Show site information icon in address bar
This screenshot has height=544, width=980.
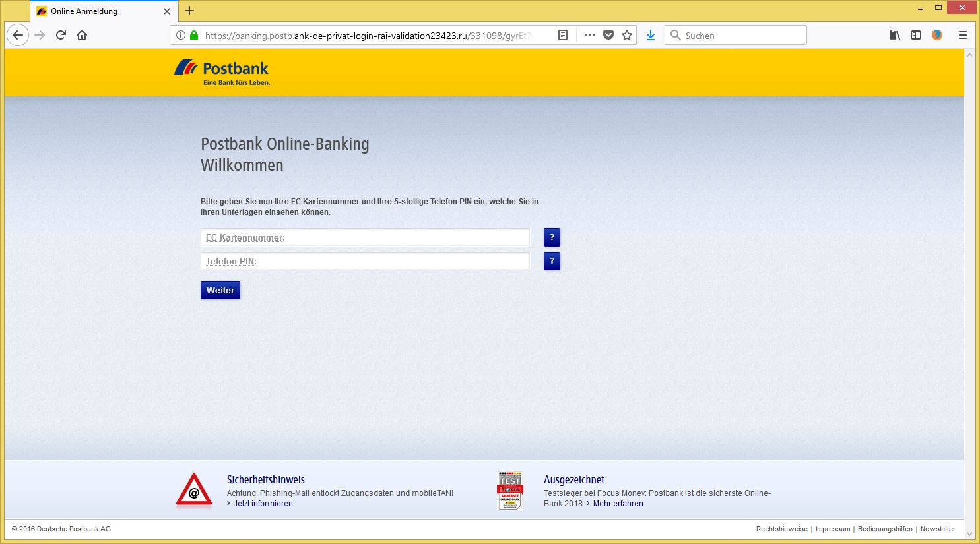tap(180, 35)
